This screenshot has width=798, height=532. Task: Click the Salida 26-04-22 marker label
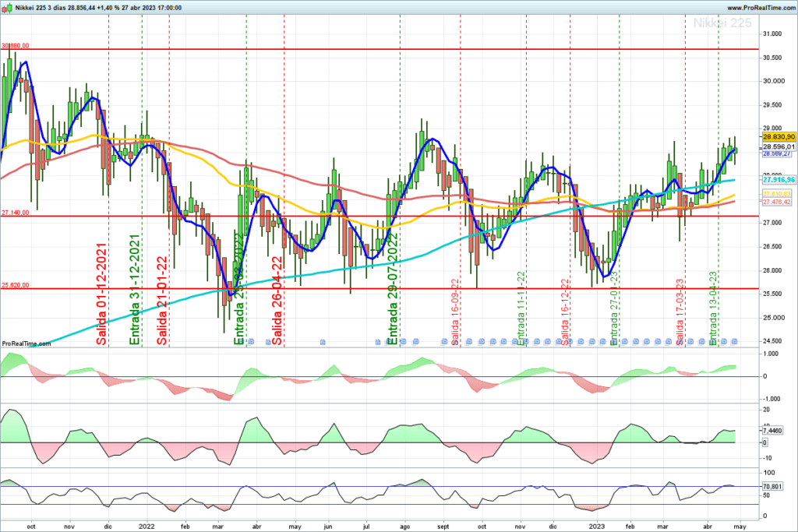[x=277, y=301]
